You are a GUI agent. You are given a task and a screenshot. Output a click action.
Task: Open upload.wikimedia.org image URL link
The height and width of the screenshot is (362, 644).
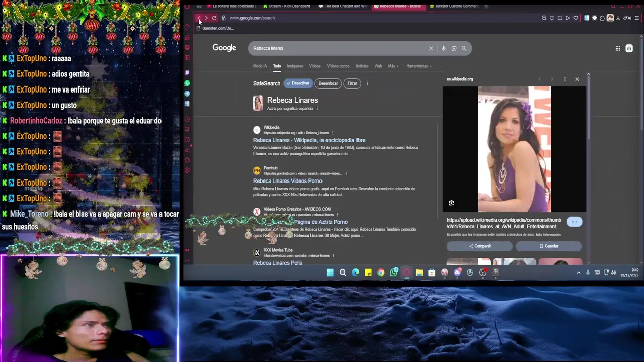pyautogui.click(x=504, y=223)
